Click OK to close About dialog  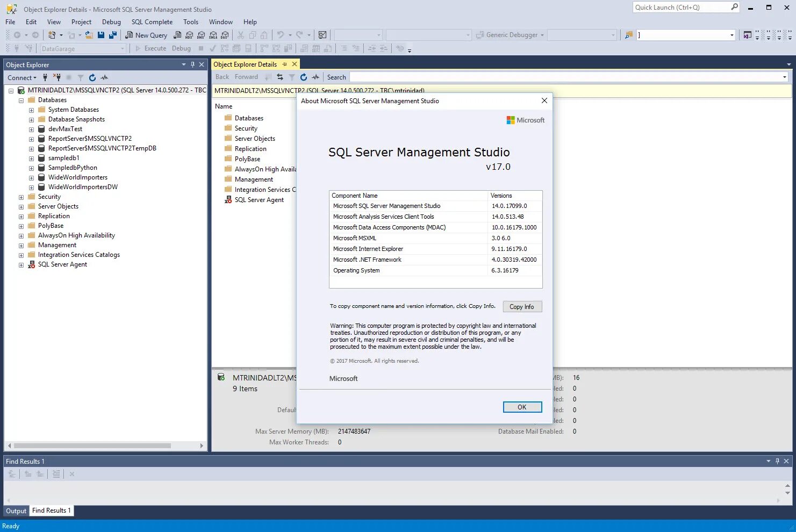[522, 407]
